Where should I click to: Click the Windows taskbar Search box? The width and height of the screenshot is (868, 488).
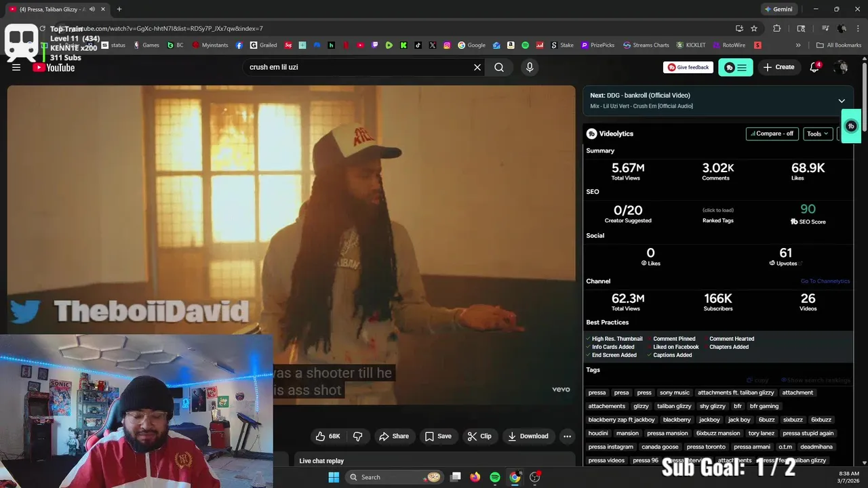[395, 477]
